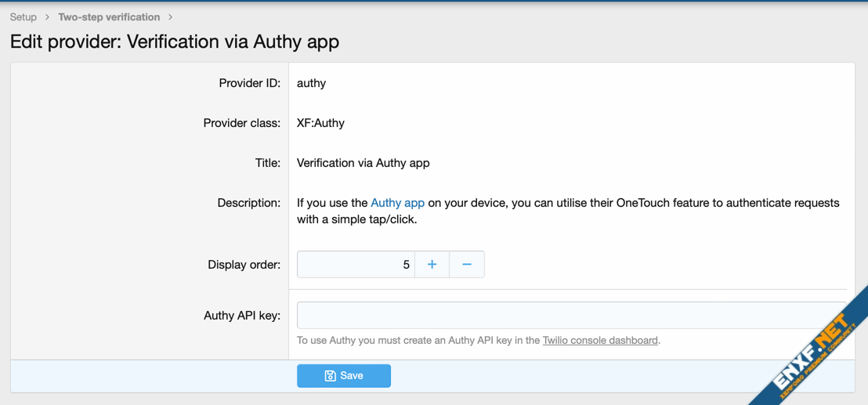Open the Twilio console dashboard link

point(600,341)
